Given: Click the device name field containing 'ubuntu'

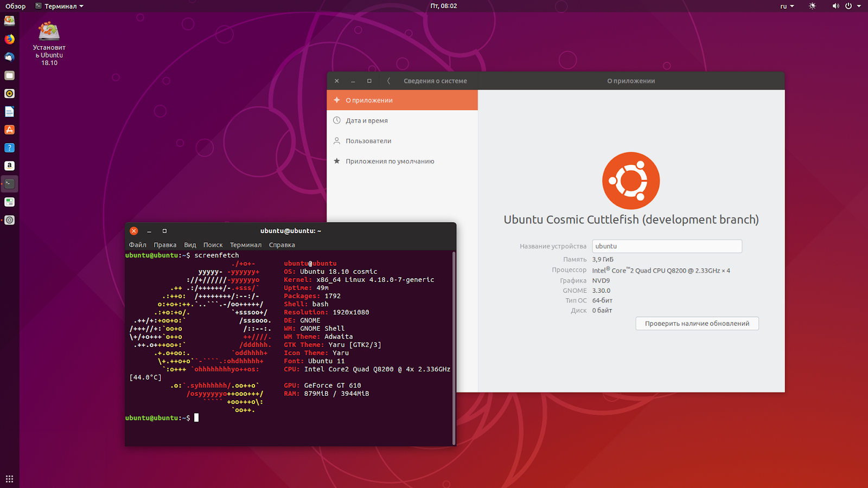Looking at the screenshot, I should pyautogui.click(x=667, y=246).
